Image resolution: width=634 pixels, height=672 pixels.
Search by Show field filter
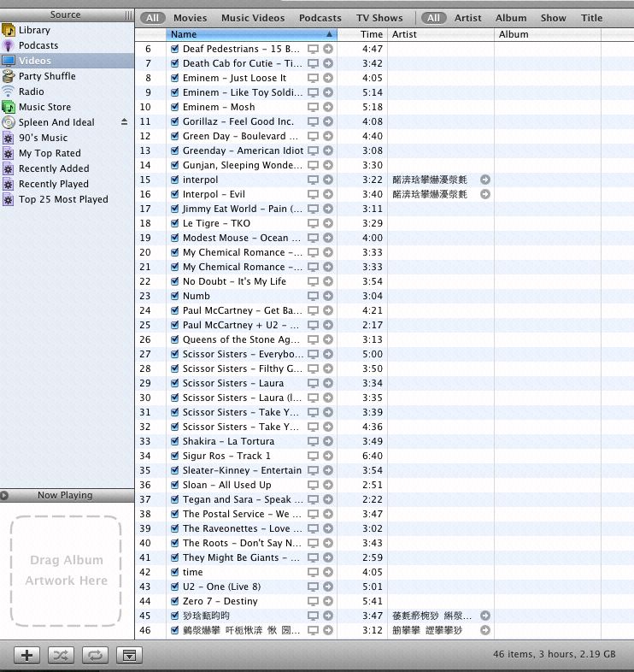tap(553, 18)
